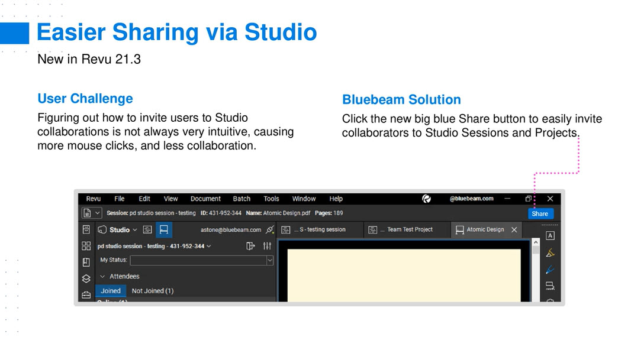644x337 pixels.
Task: Select the Not Joined (1) tab
Action: pos(152,291)
